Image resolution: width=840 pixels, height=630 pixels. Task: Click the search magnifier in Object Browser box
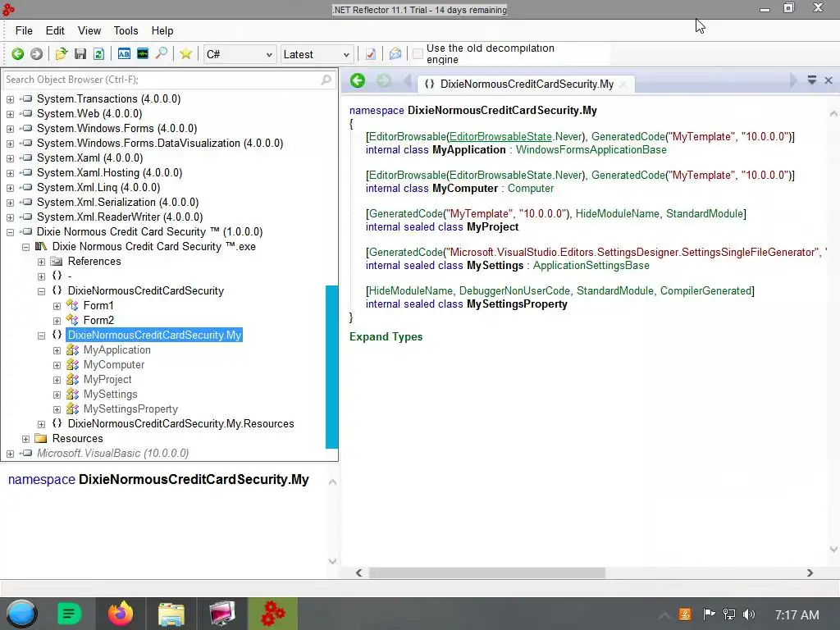pyautogui.click(x=326, y=80)
